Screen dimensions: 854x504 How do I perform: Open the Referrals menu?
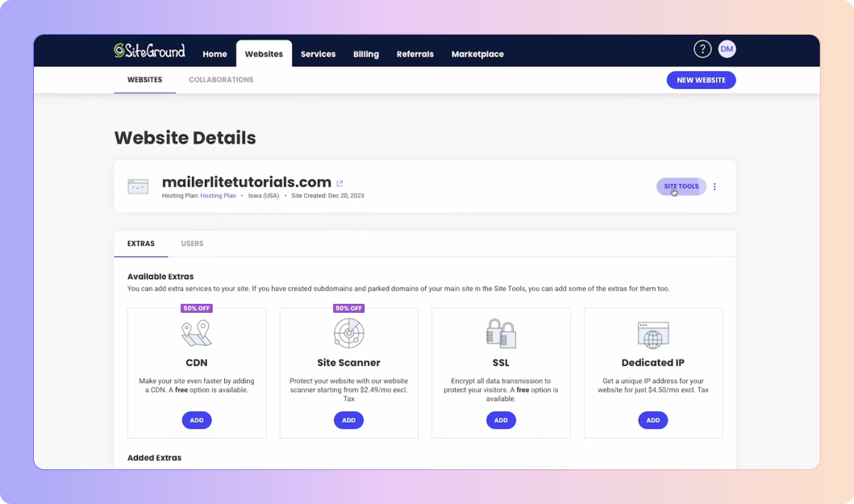coord(415,54)
